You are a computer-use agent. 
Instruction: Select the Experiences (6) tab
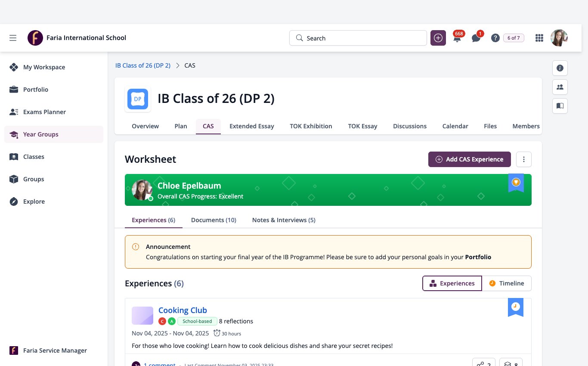click(x=154, y=220)
